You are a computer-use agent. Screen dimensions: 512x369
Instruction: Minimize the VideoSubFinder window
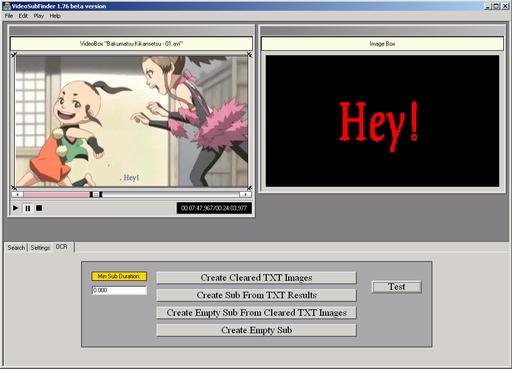click(488, 6)
